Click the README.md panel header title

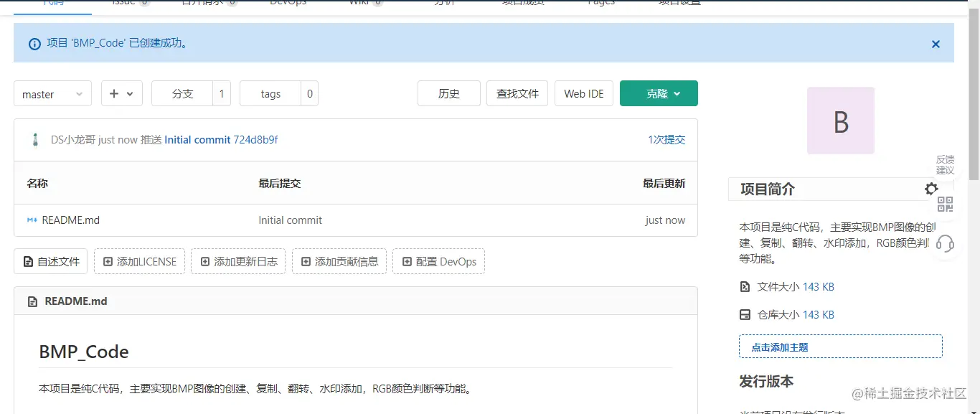[x=76, y=301]
